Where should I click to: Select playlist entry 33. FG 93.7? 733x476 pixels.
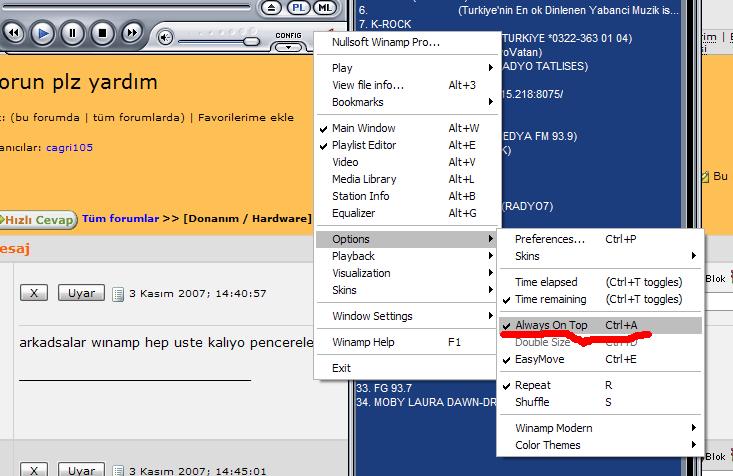point(384,388)
